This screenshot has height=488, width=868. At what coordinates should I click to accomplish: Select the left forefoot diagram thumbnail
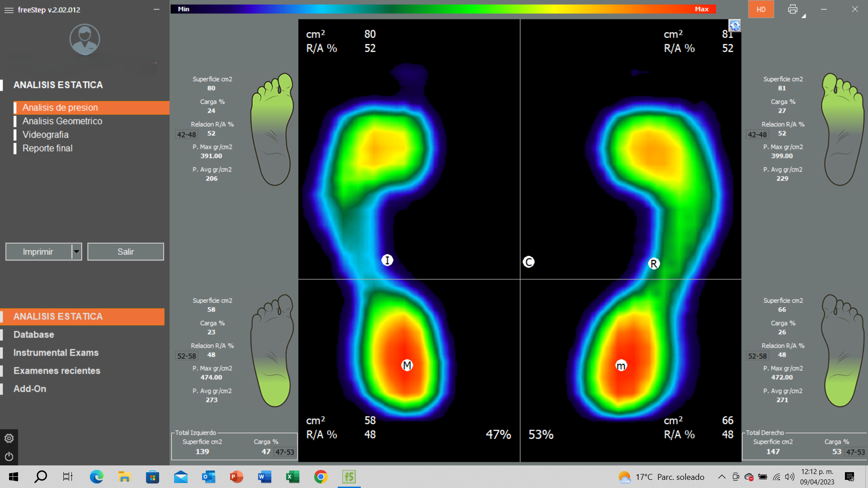tap(273, 129)
